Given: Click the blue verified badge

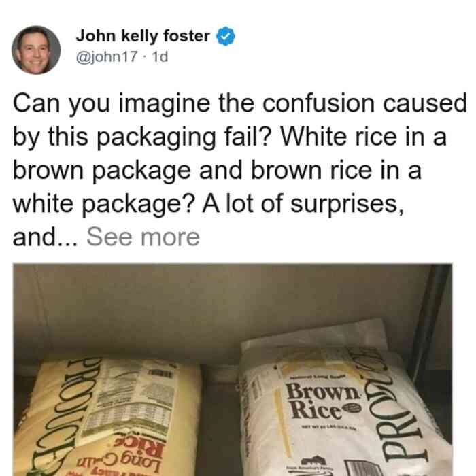Looking at the screenshot, I should pyautogui.click(x=225, y=36).
